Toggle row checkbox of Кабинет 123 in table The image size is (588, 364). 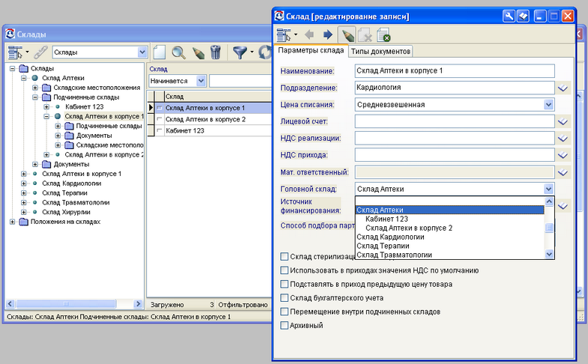(x=160, y=130)
